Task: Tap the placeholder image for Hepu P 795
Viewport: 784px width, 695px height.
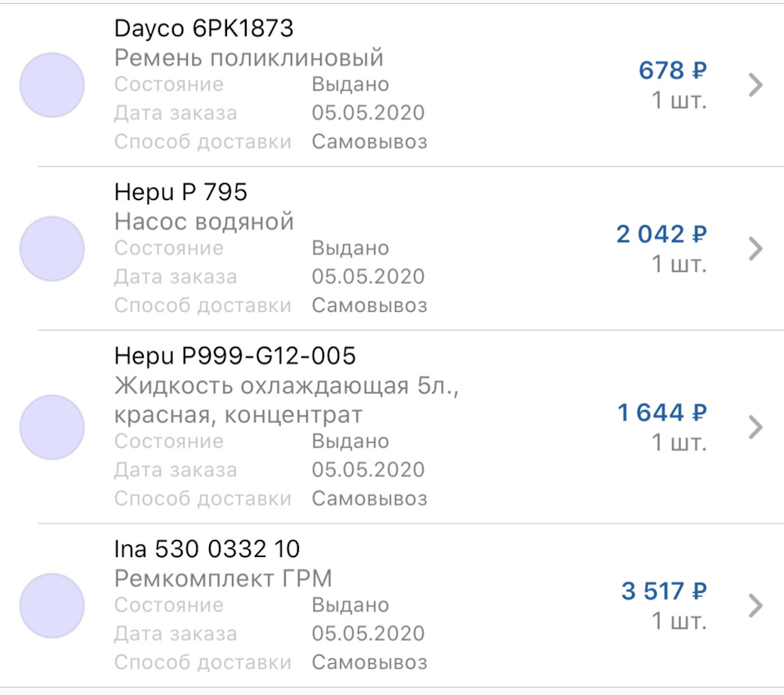Action: point(52,248)
